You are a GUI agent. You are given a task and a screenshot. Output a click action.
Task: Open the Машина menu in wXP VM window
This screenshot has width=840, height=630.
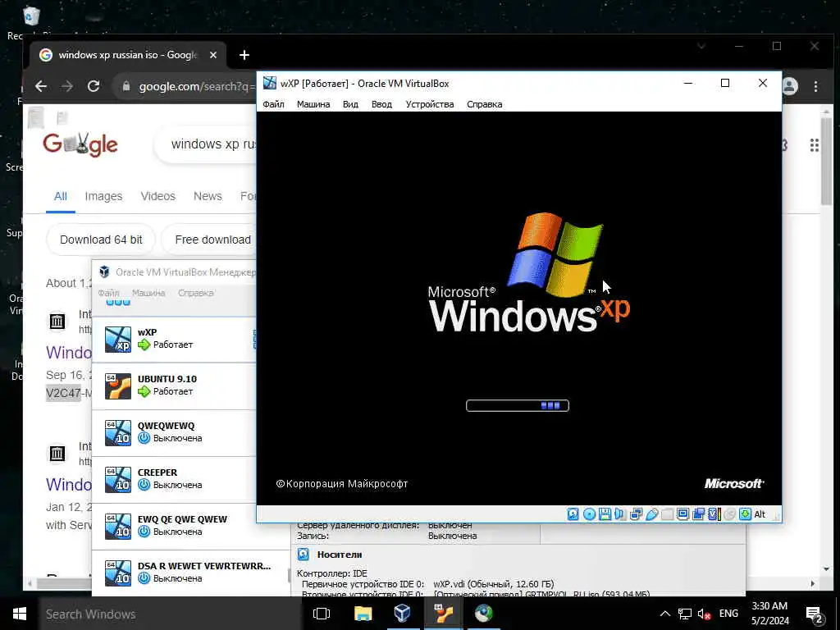[x=313, y=104]
